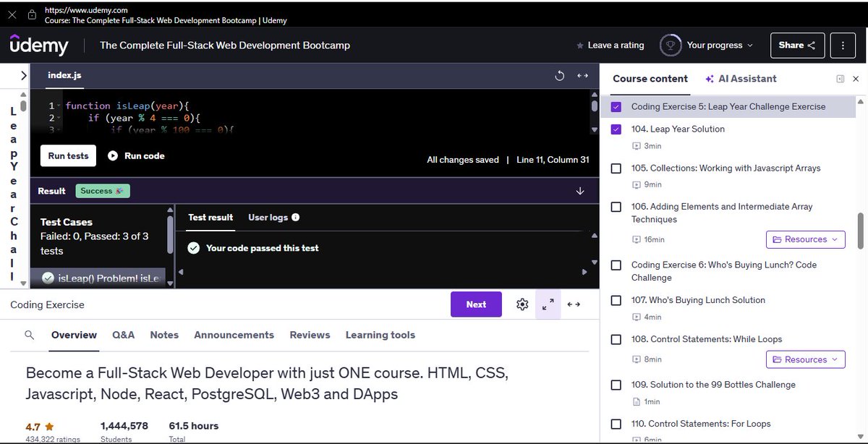Check Coding Exercise 6 Buying Lunch checkbox

click(616, 265)
